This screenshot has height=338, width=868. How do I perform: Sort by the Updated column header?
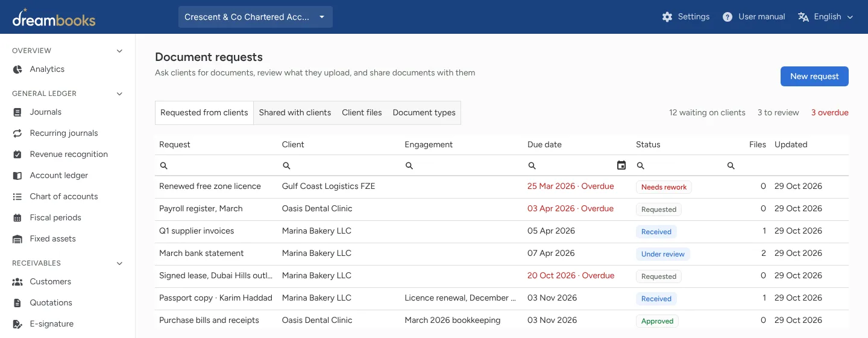click(x=791, y=145)
